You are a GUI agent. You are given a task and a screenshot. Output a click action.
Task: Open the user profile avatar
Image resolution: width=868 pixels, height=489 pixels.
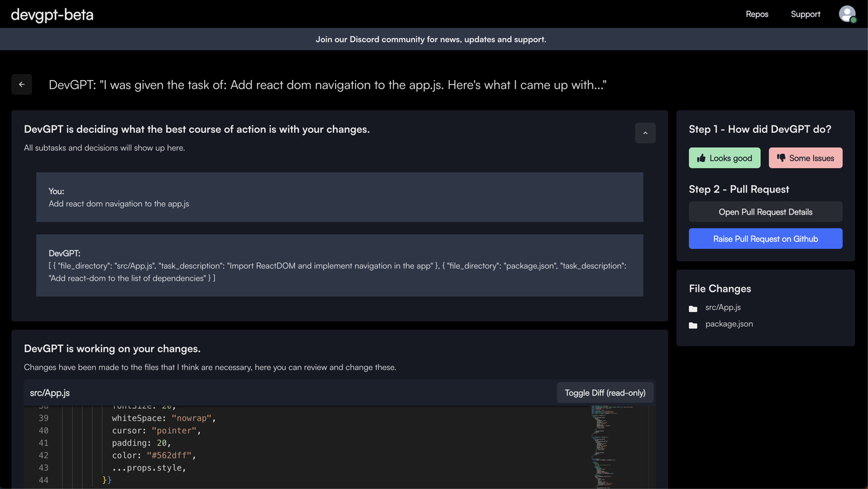[847, 14]
